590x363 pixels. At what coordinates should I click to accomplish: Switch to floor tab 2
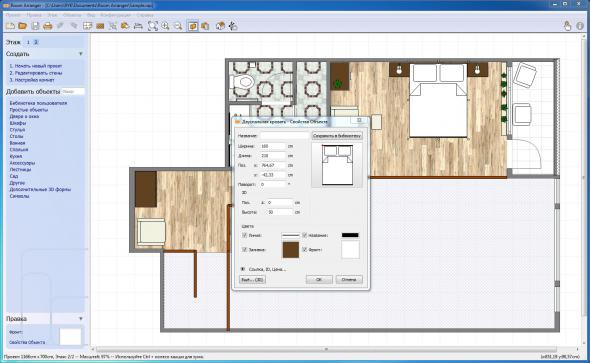[x=36, y=42]
